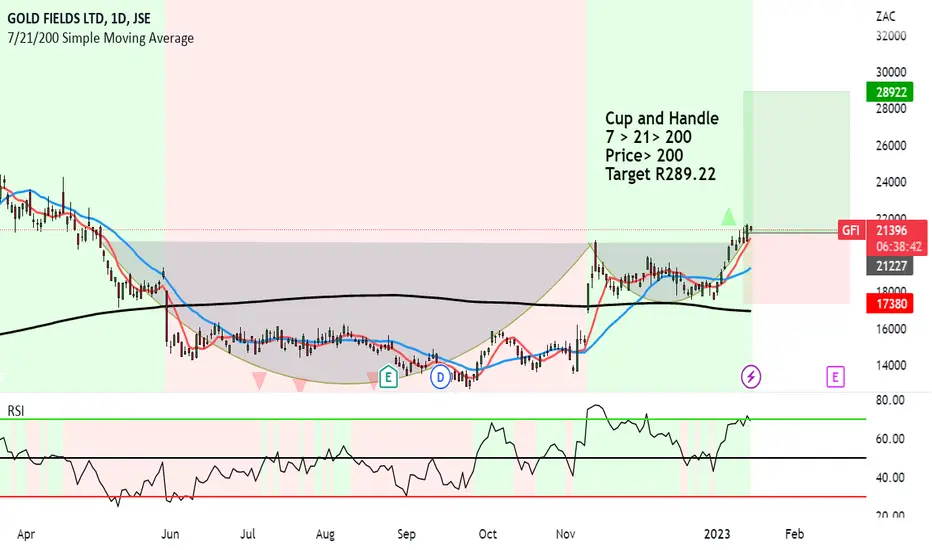Click the 17380 stop price label
Screen dimensions: 932x550
[x=890, y=304]
